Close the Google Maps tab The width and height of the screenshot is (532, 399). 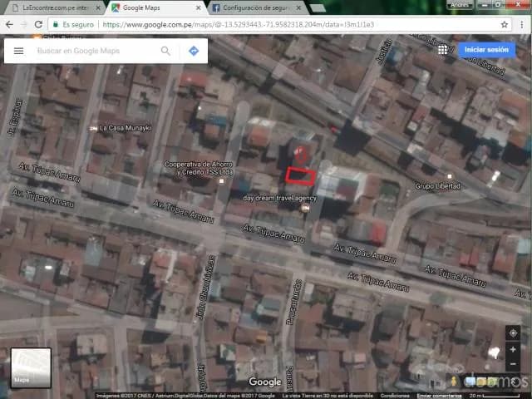[x=199, y=7]
